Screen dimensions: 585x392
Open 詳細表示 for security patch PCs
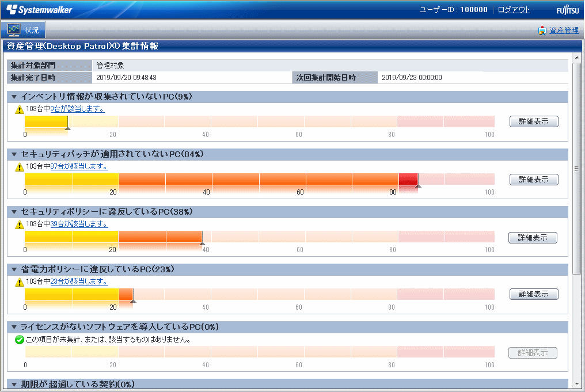point(534,180)
